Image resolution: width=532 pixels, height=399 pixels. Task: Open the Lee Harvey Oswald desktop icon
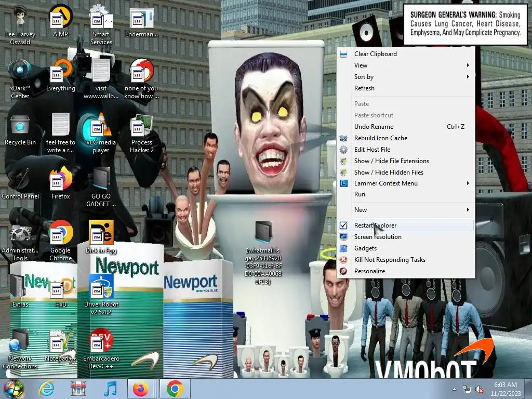coord(20,25)
